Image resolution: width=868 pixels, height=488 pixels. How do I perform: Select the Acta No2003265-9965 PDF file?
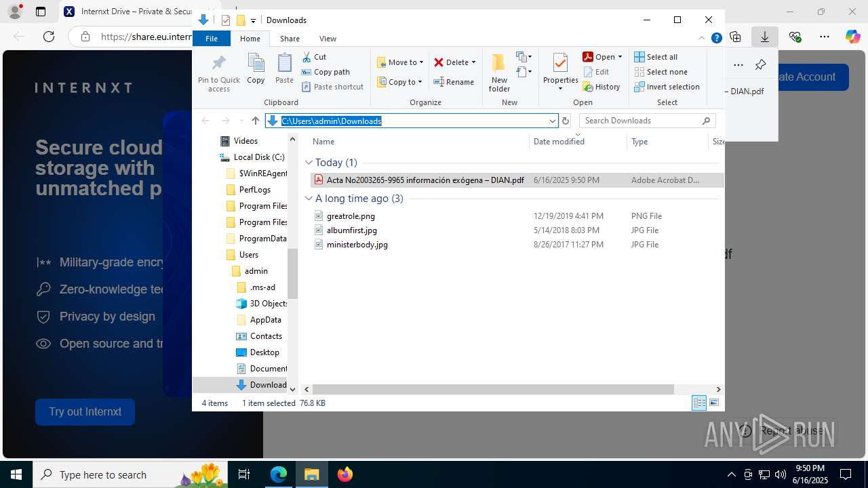click(x=425, y=180)
